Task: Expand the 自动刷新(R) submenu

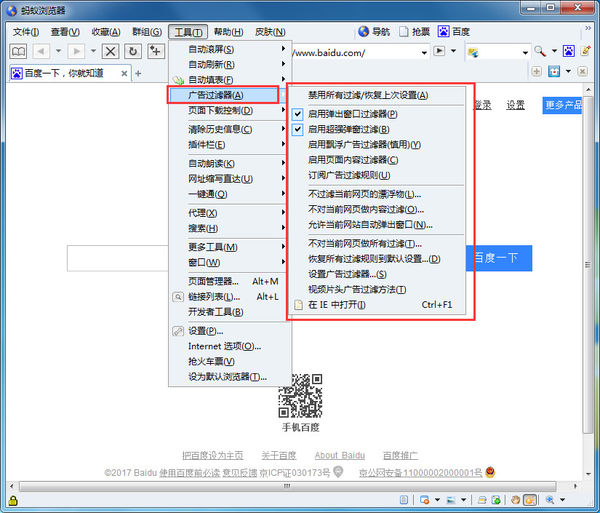Action: click(230, 64)
